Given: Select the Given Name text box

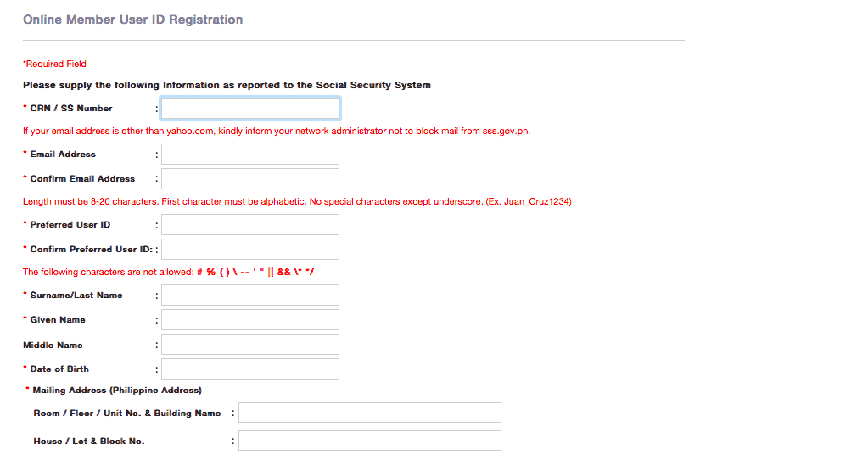Looking at the screenshot, I should (x=250, y=320).
